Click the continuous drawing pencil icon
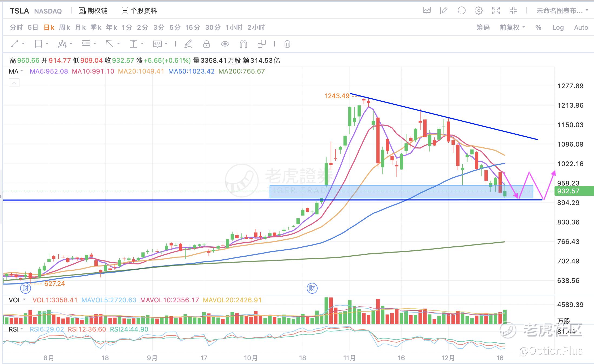 [x=188, y=44]
